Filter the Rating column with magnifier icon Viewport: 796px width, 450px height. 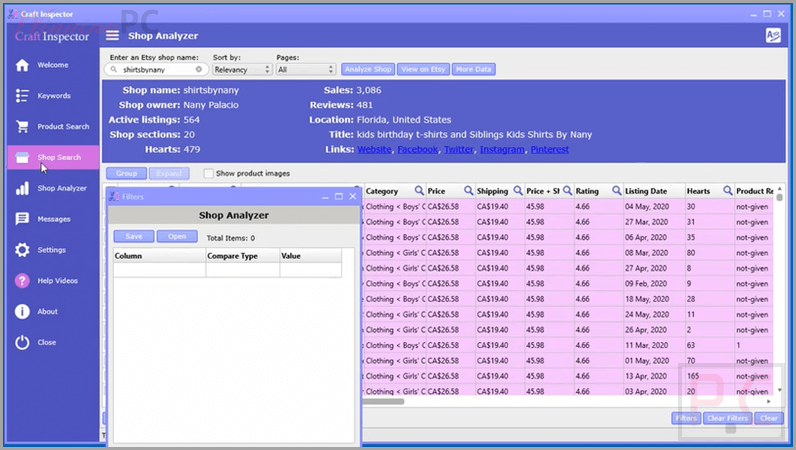point(616,190)
